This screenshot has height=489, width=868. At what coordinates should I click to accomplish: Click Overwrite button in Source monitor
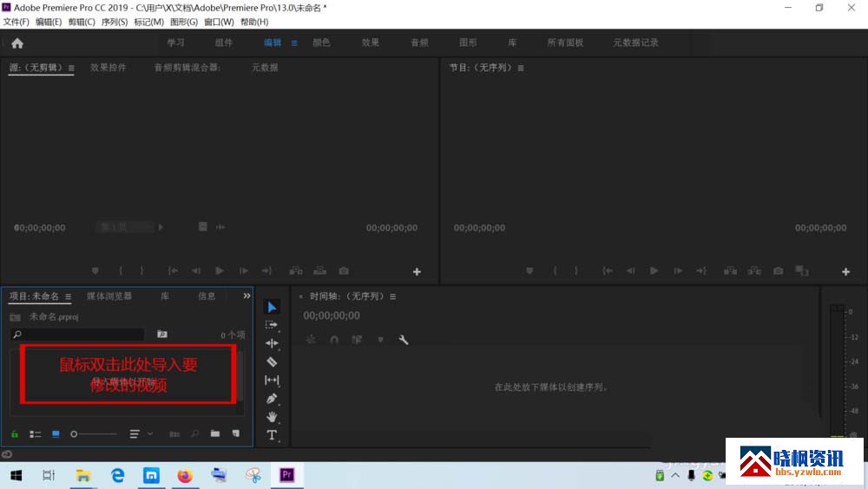[320, 271]
